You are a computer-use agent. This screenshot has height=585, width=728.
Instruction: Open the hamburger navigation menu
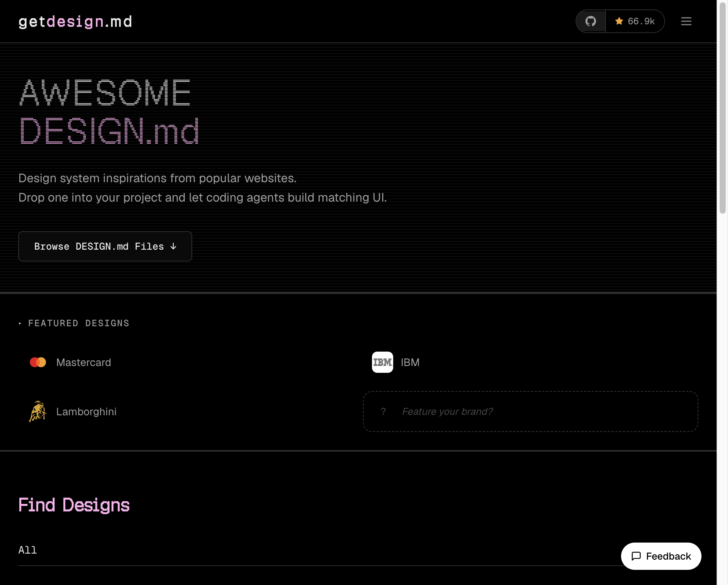point(686,21)
